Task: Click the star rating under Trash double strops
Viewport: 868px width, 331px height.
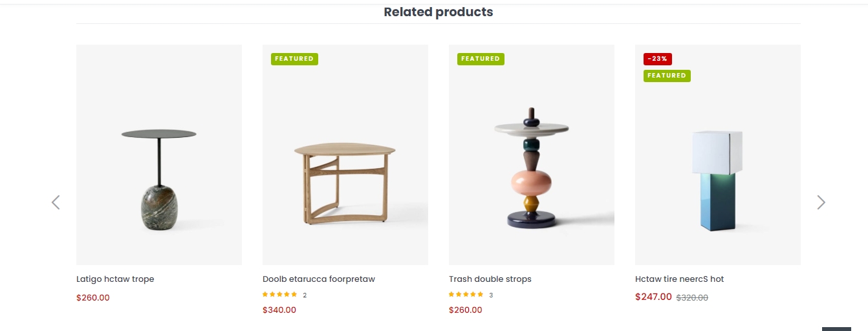Action: click(466, 295)
